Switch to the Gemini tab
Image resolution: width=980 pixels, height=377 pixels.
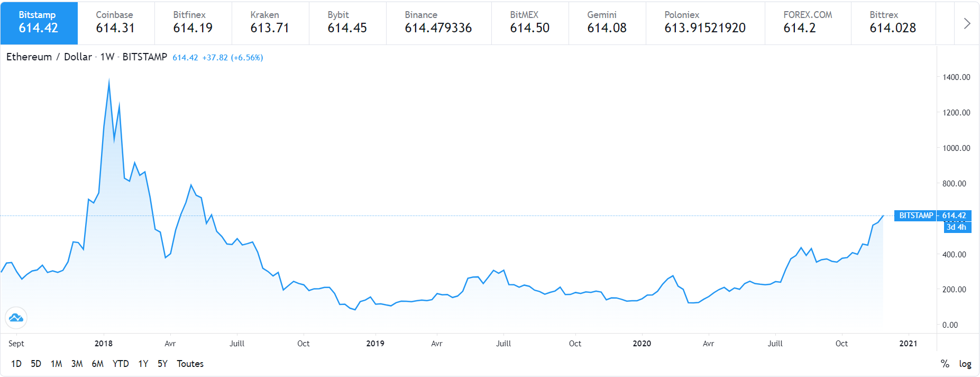608,23
